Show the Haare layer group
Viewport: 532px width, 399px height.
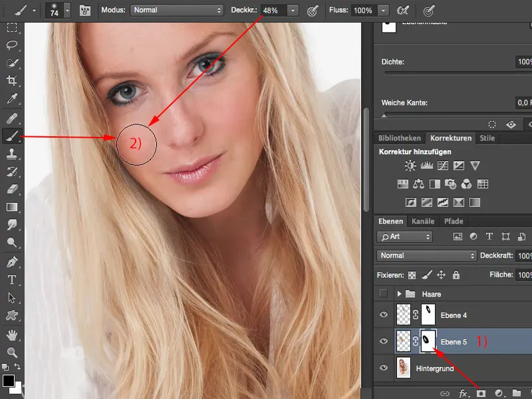pos(384,293)
